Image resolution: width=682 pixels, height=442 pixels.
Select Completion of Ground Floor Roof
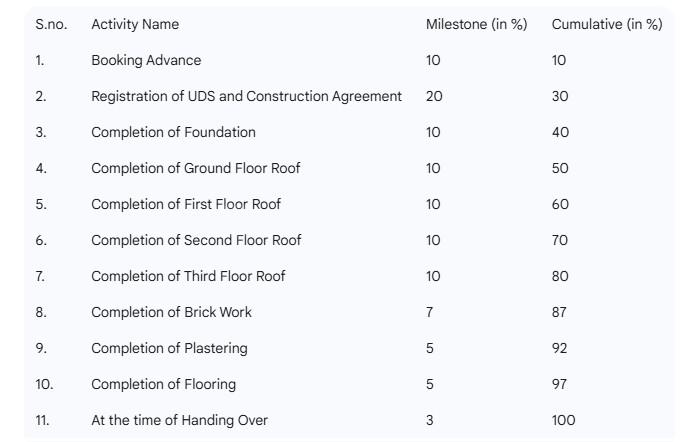point(195,168)
